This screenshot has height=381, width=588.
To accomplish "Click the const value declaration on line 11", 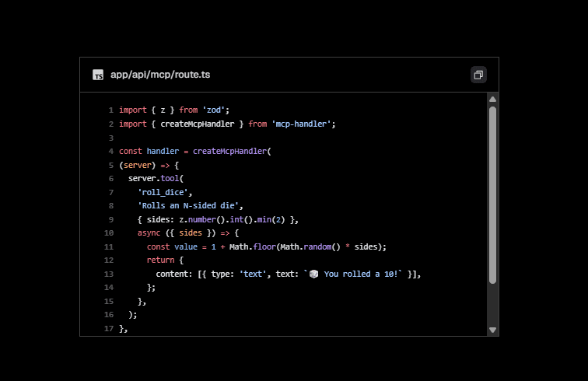I will [172, 246].
